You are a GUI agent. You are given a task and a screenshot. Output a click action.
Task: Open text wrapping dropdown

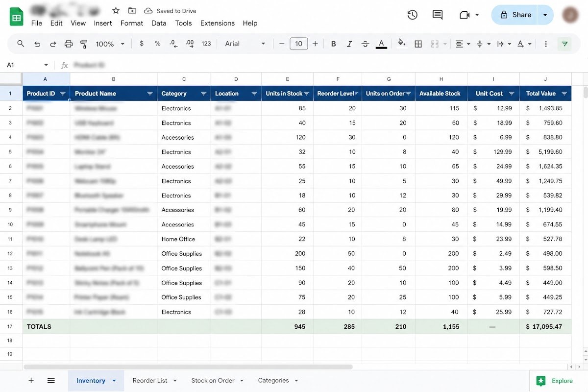[504, 44]
